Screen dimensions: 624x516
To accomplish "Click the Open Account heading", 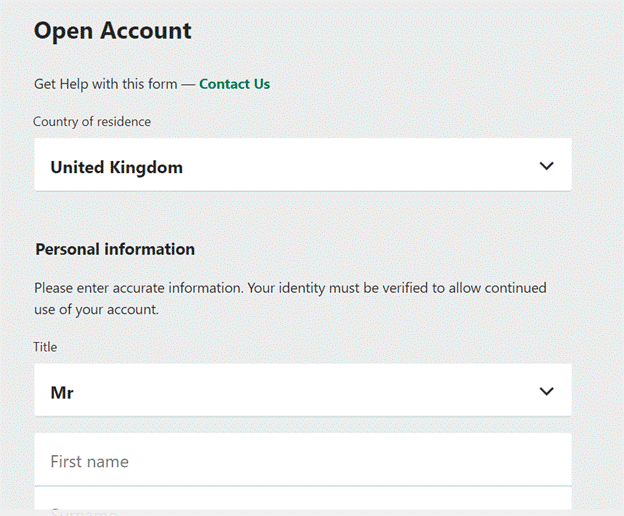I will pos(112,31).
